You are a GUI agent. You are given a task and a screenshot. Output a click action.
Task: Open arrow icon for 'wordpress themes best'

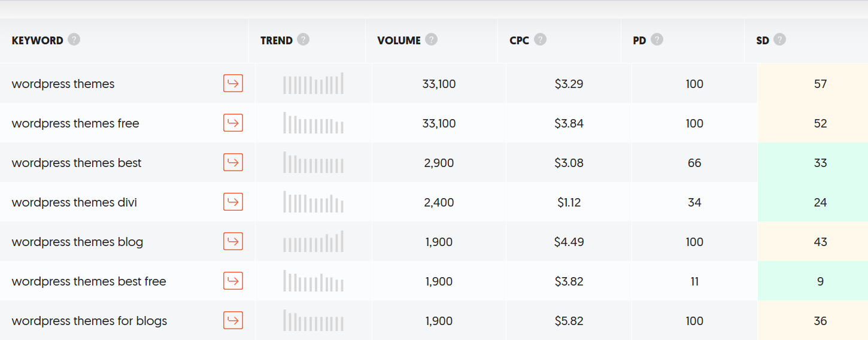(x=233, y=162)
